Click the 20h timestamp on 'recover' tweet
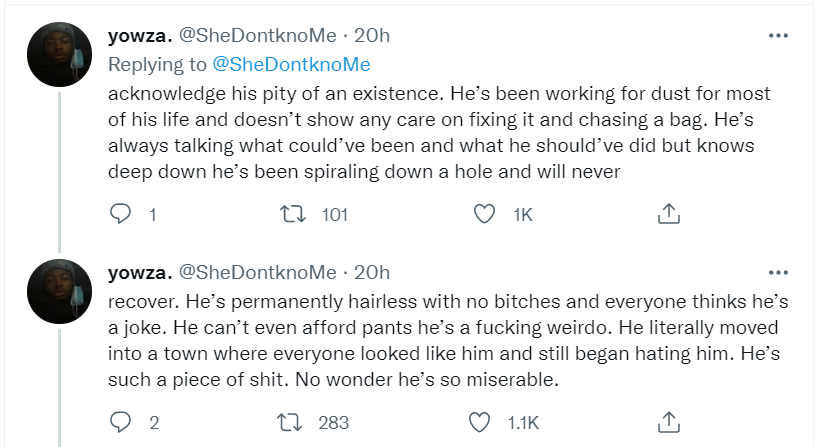This screenshot has height=447, width=821. (x=371, y=272)
